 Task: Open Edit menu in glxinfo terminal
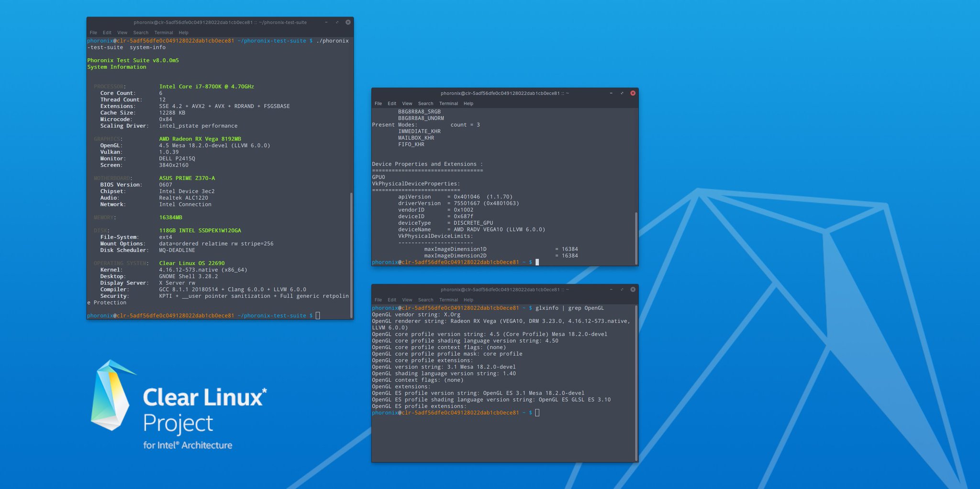392,300
